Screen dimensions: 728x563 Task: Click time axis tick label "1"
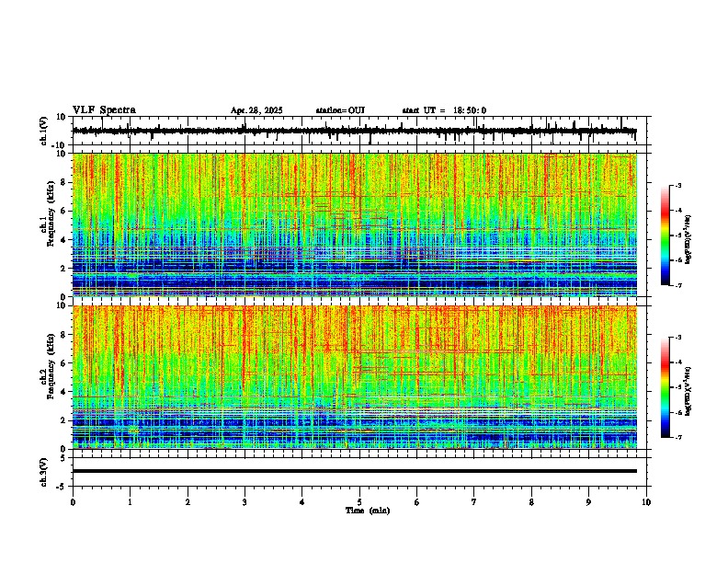tap(130, 502)
